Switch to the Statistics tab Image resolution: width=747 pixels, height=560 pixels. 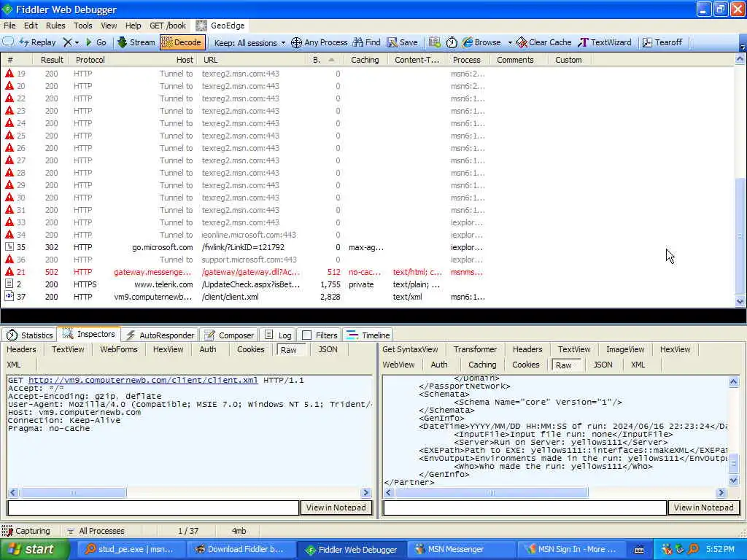[29, 335]
